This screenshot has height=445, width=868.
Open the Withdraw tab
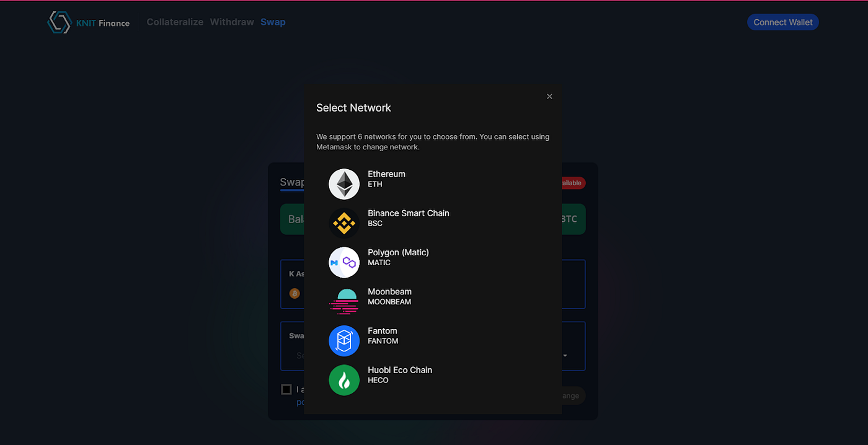(232, 22)
